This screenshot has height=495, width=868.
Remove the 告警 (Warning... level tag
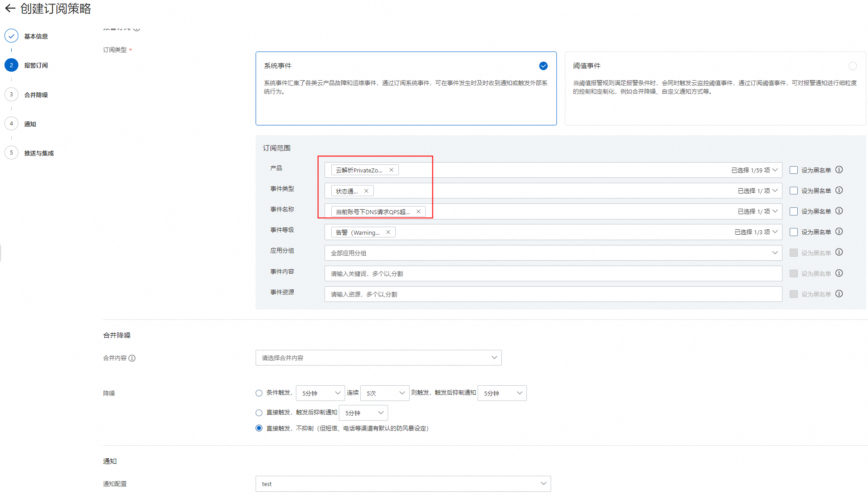[x=388, y=232]
